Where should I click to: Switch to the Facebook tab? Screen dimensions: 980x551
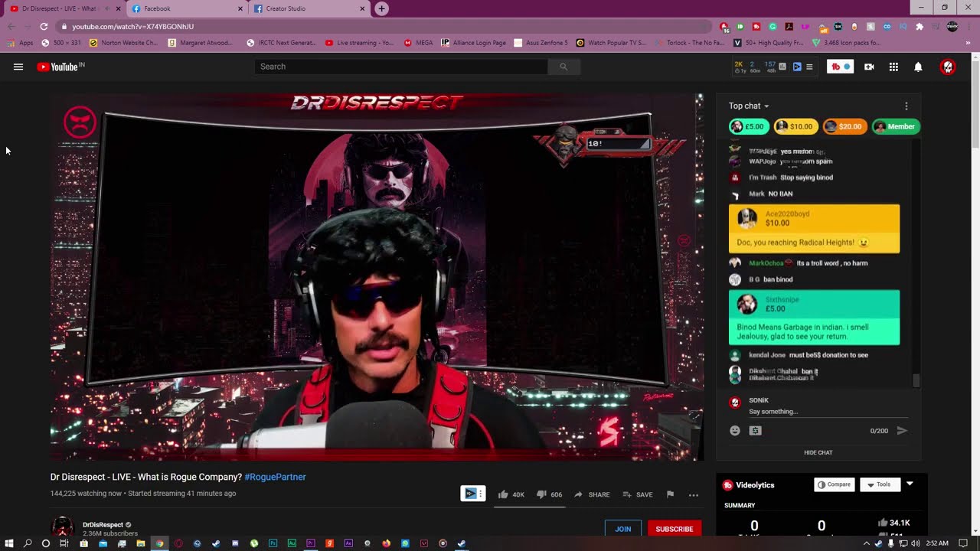[x=188, y=8]
